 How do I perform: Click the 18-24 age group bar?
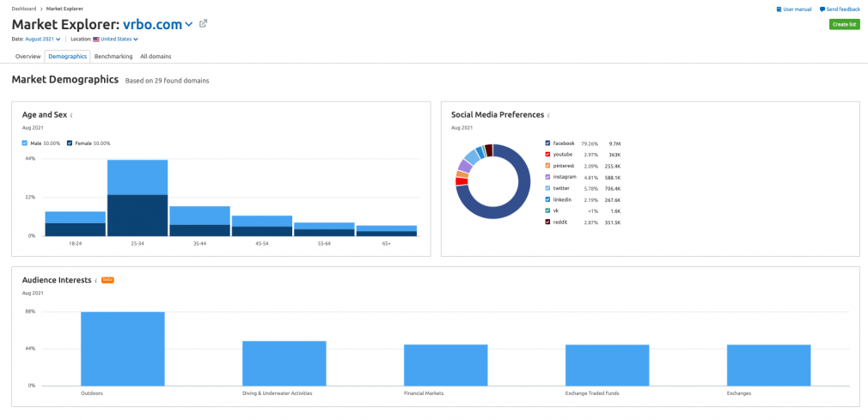pyautogui.click(x=76, y=223)
